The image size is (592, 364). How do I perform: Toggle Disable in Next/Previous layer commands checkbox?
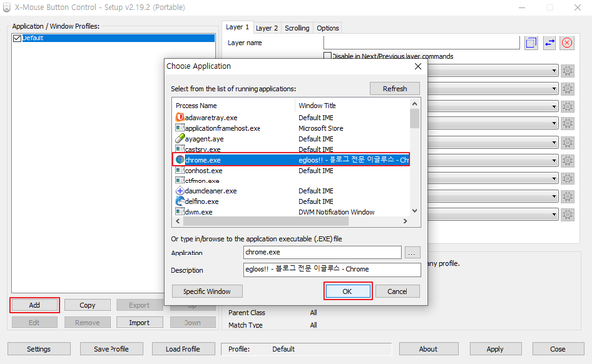click(x=327, y=56)
